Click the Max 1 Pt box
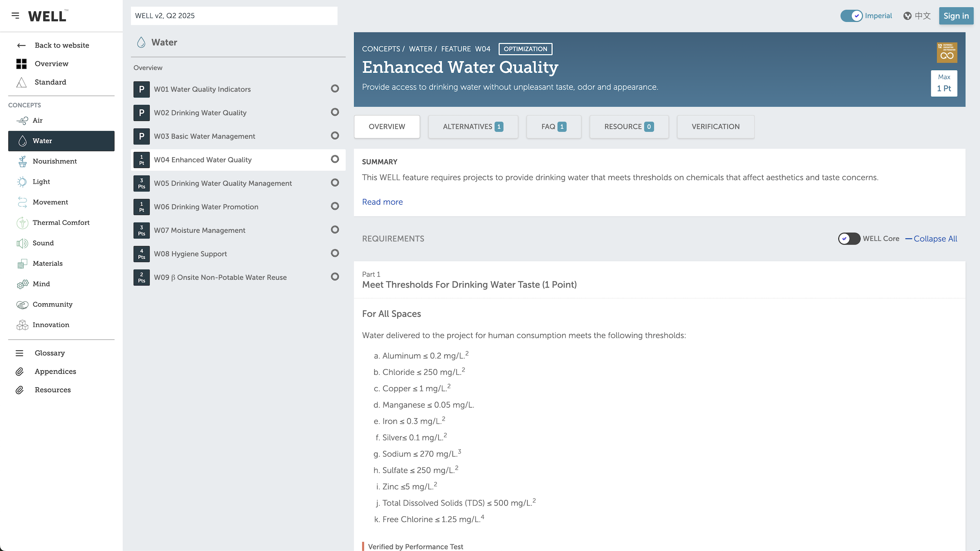The height and width of the screenshot is (551, 980). click(x=944, y=83)
